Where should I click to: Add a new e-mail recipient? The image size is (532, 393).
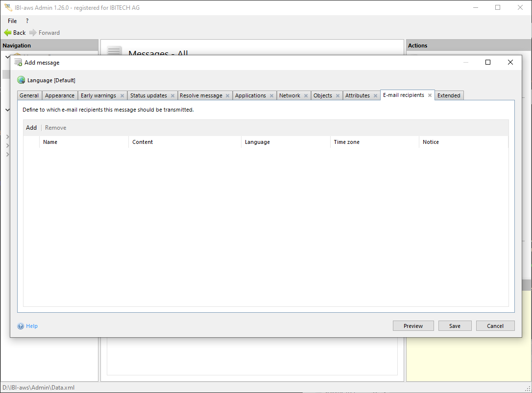(31, 128)
